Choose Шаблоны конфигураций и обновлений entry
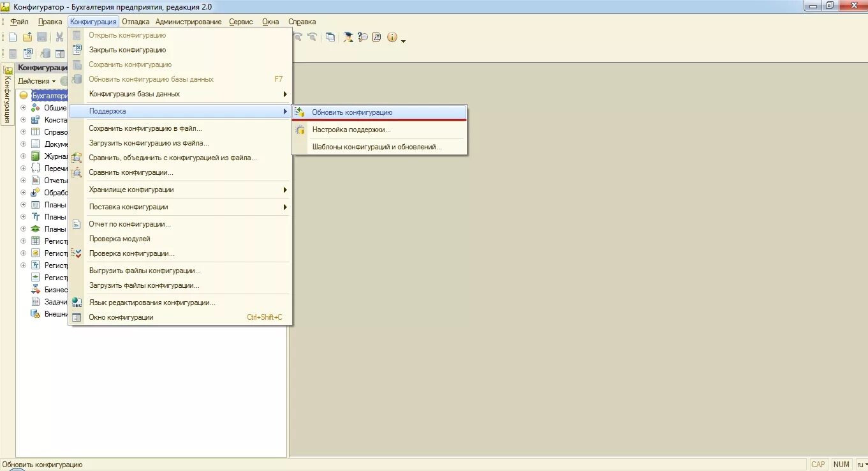The width and height of the screenshot is (868, 471). pyautogui.click(x=379, y=147)
